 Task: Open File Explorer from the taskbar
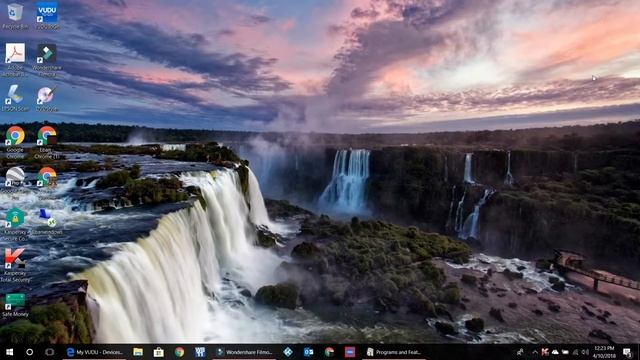click(x=138, y=352)
